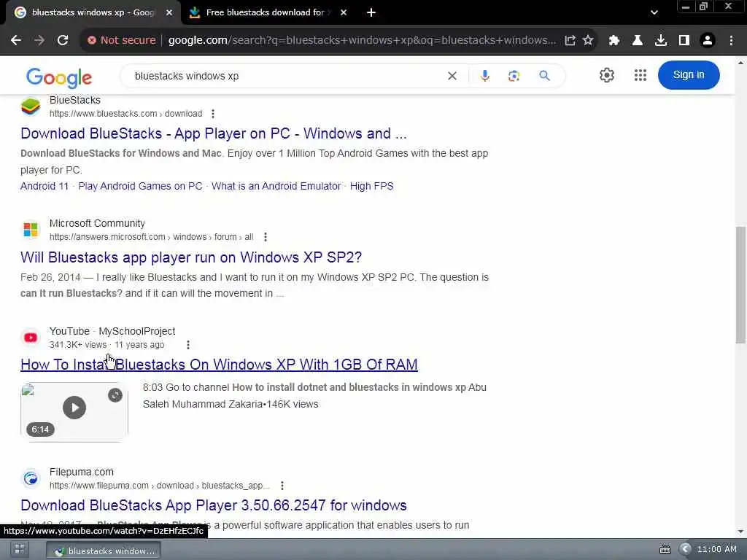
Task: Open How To Install Bluestacks On Windows XP link
Action: point(219,365)
